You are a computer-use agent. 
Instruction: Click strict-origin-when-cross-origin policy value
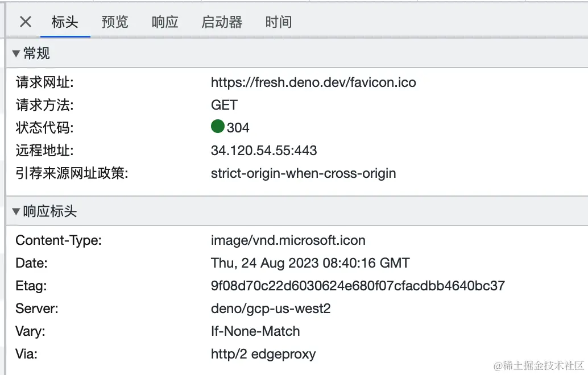pos(303,173)
